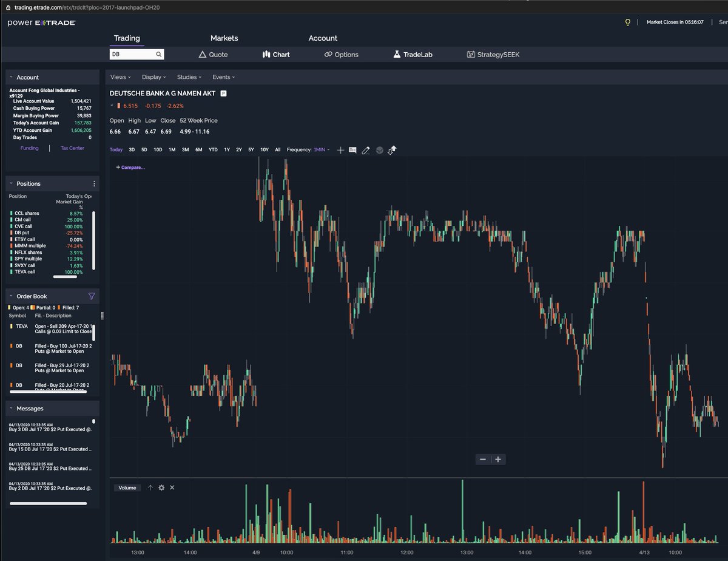728x561 pixels.
Task: Switch to the Markets section
Action: click(x=224, y=38)
